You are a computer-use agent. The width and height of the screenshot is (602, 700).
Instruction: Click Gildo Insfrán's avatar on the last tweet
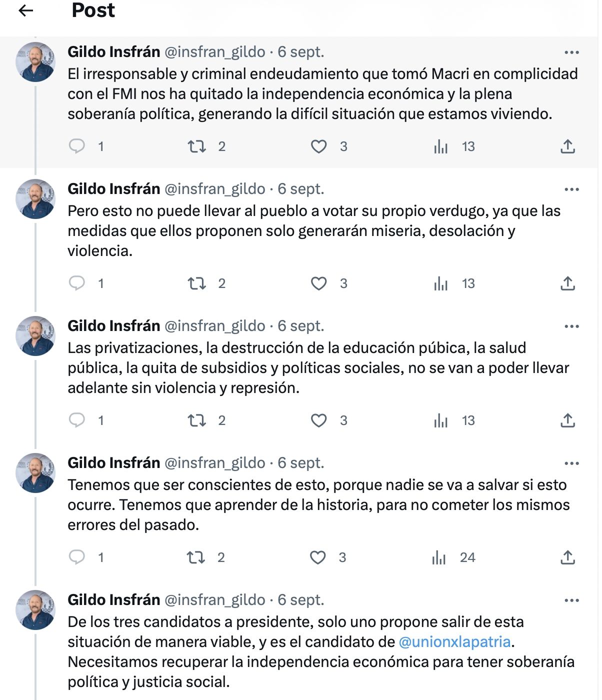[x=35, y=610]
